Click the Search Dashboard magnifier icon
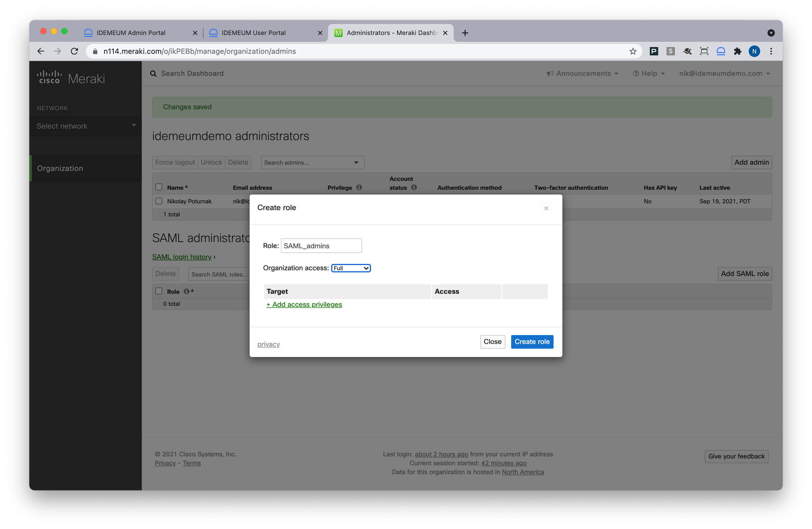The image size is (812, 529). click(x=153, y=73)
